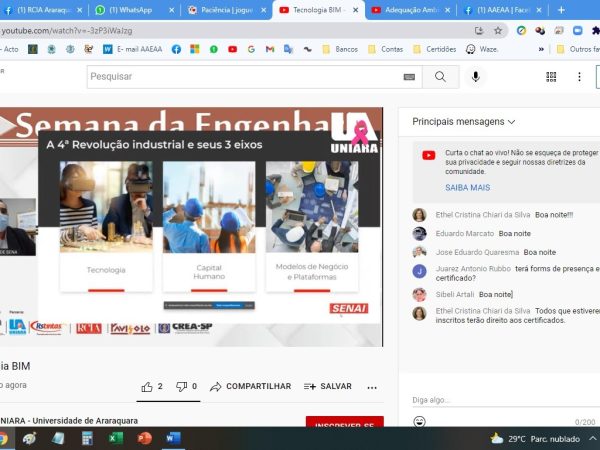
Task: Open Paint from the taskbar
Action: [29, 438]
